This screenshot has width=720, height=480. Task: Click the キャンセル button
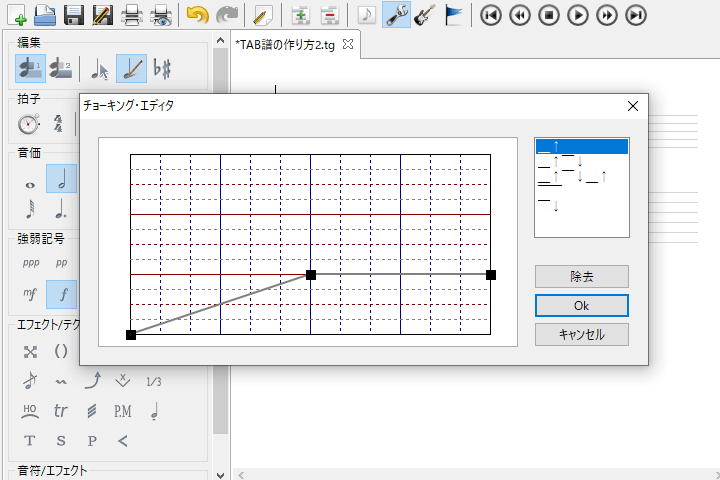coord(581,334)
